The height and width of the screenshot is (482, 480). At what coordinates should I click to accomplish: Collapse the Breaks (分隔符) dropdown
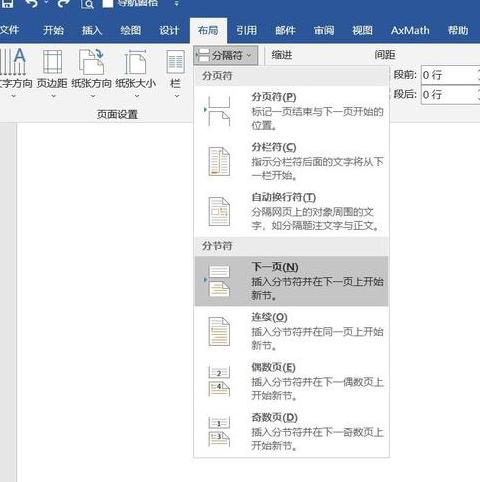226,55
